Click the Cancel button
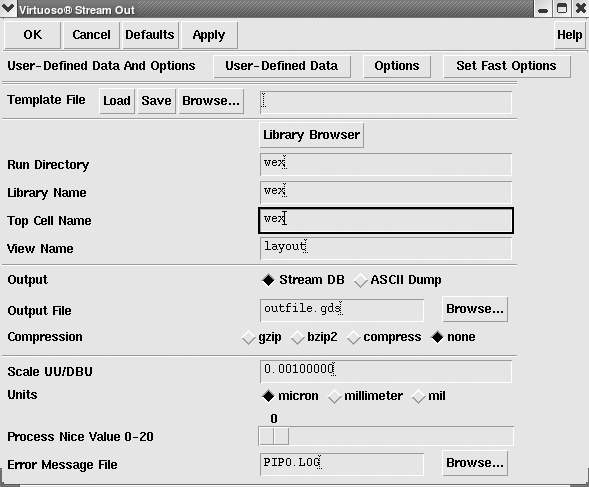 [x=92, y=35]
